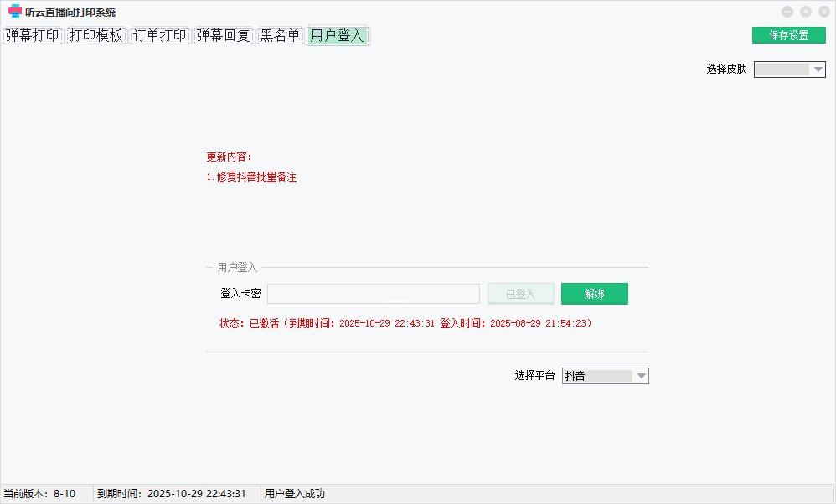
Task: Select the 弹幕回复 tab
Action: [224, 36]
